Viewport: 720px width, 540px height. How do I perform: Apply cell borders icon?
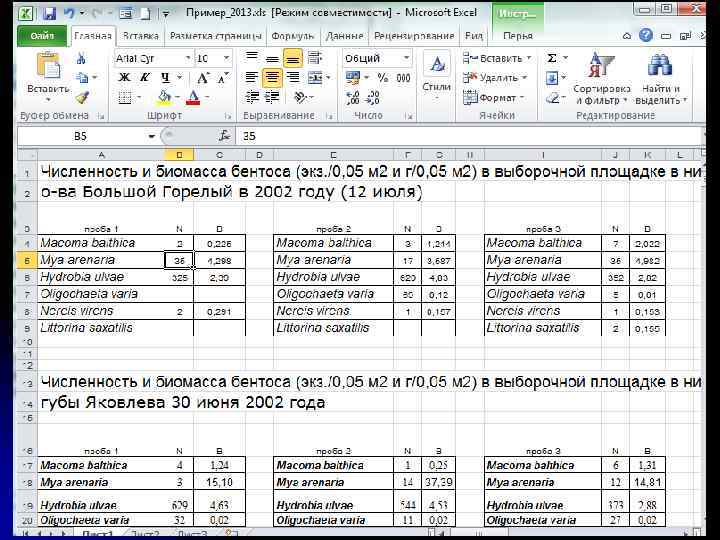[x=125, y=97]
